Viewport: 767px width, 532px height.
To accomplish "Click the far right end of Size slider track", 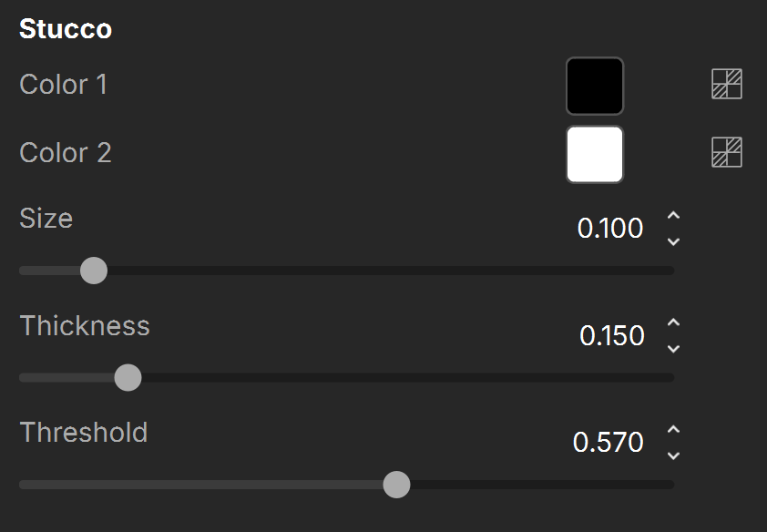I will click(671, 271).
